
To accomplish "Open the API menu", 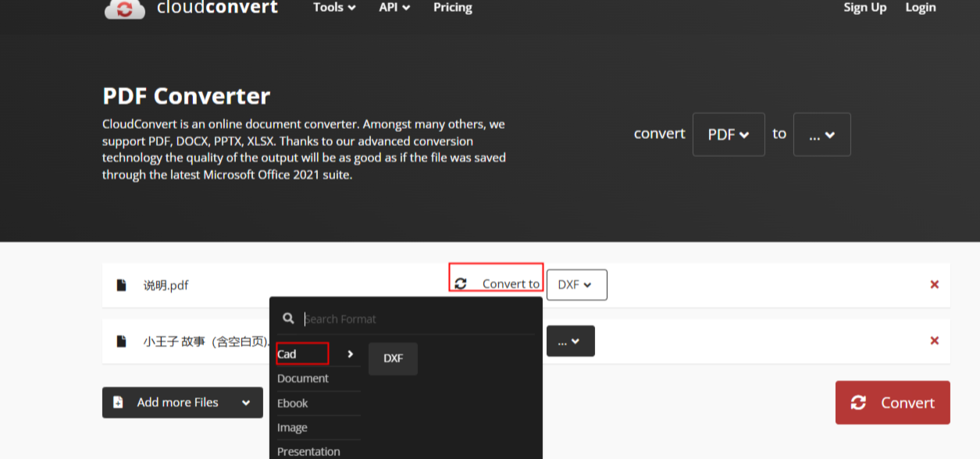I will pos(394,7).
